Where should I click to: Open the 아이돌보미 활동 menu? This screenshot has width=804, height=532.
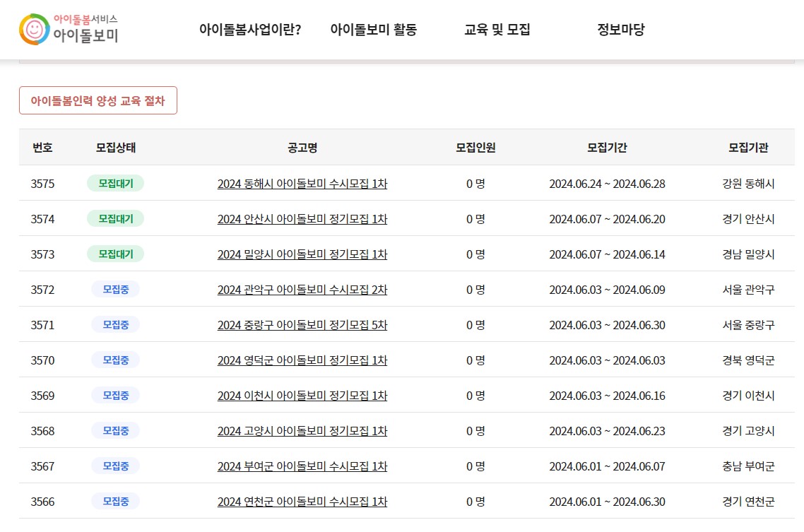click(373, 29)
